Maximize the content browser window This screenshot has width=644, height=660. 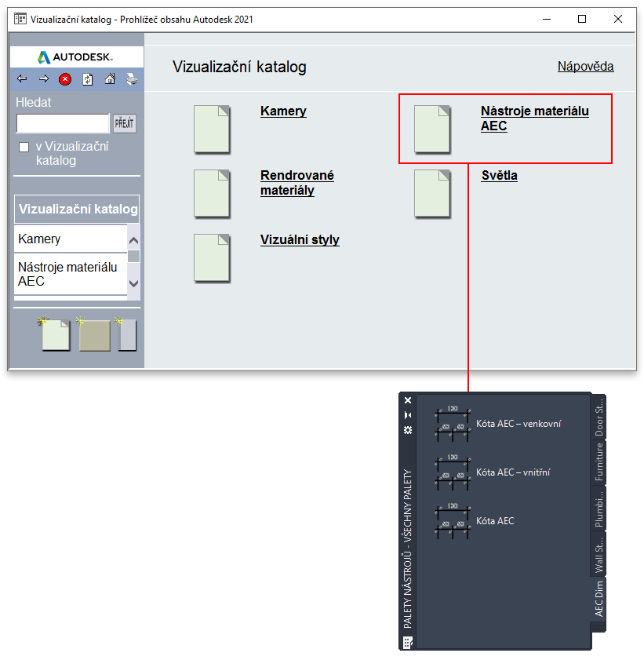click(x=582, y=19)
